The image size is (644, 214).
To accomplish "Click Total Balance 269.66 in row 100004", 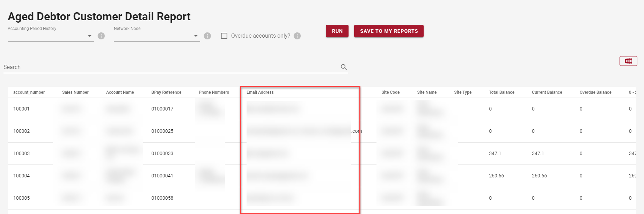I will point(496,176).
